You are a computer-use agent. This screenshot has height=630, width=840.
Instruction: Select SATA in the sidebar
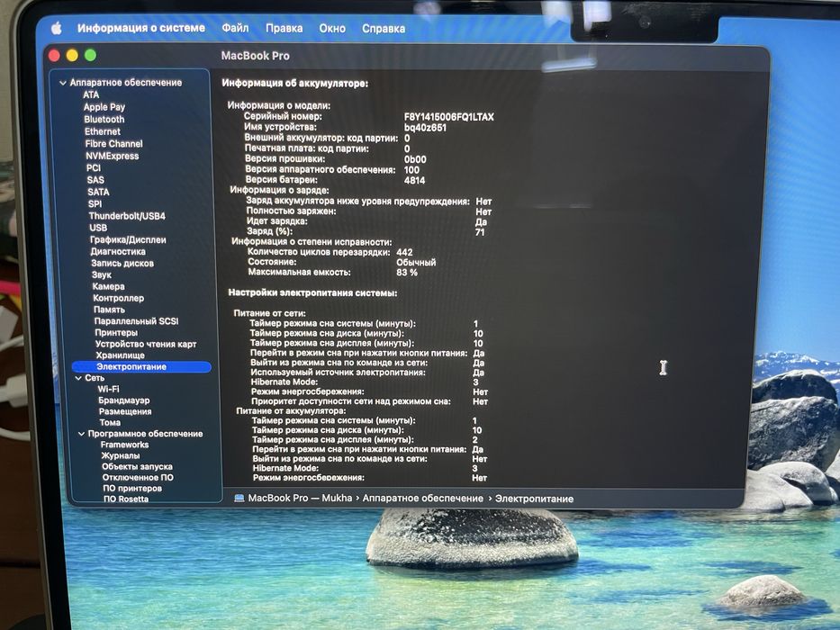coord(98,192)
